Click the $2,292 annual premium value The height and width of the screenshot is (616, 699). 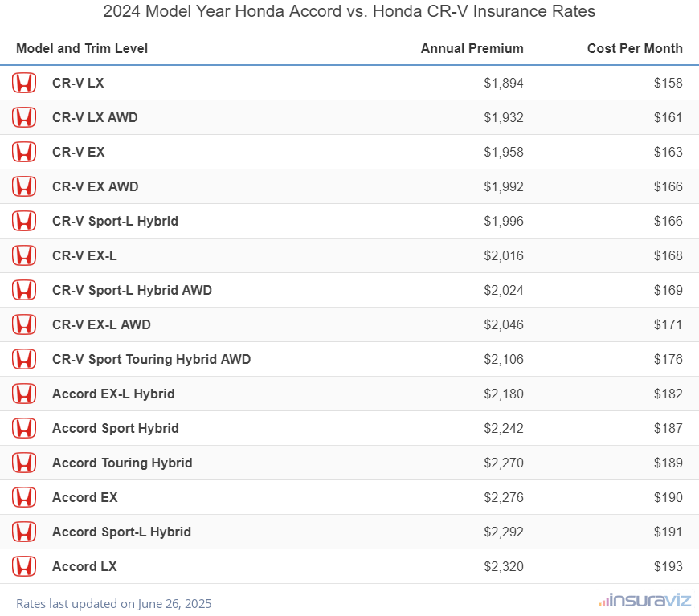tap(504, 532)
